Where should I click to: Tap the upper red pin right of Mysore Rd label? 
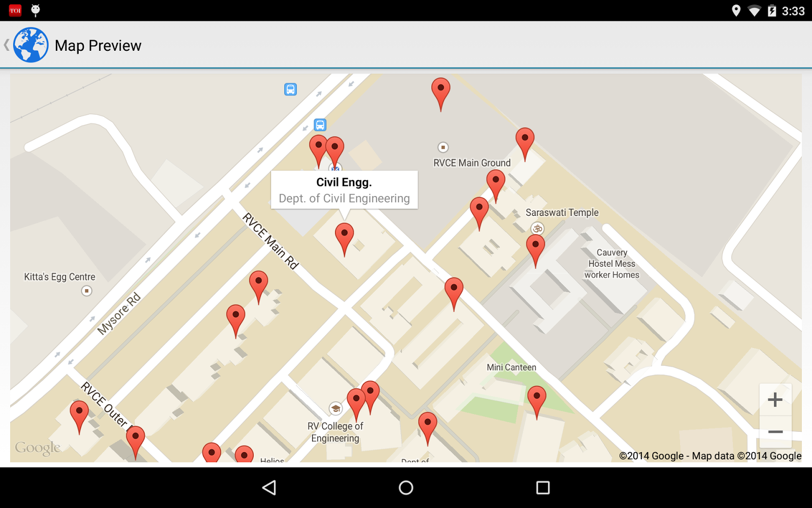point(258,288)
